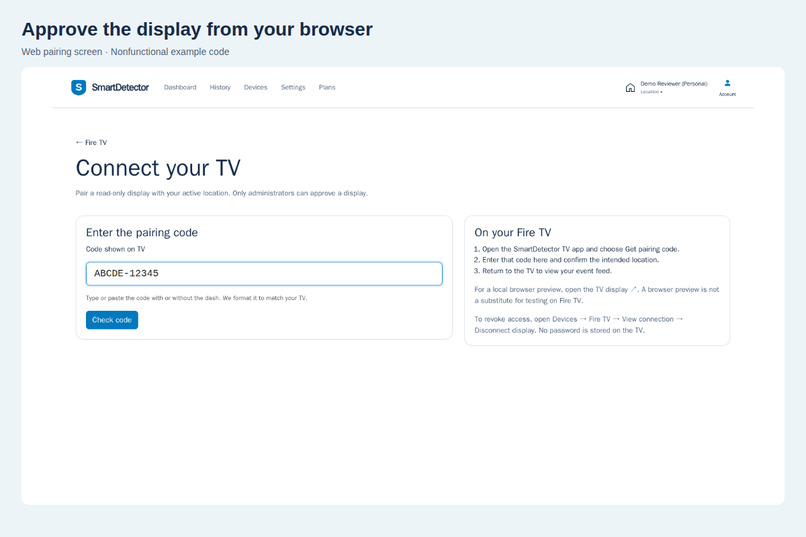Open the Devices nav item

(255, 87)
